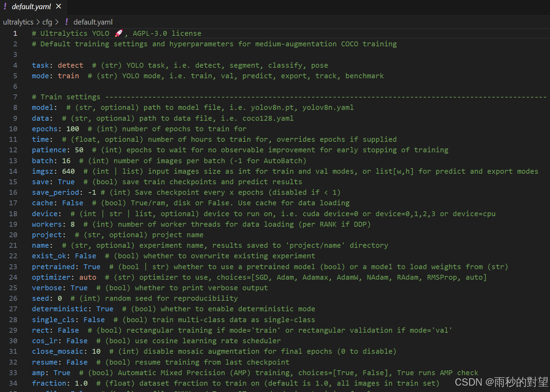Click 'device=cpu' in device comment
Viewport: 550px width, 392px height.
(x=474, y=214)
